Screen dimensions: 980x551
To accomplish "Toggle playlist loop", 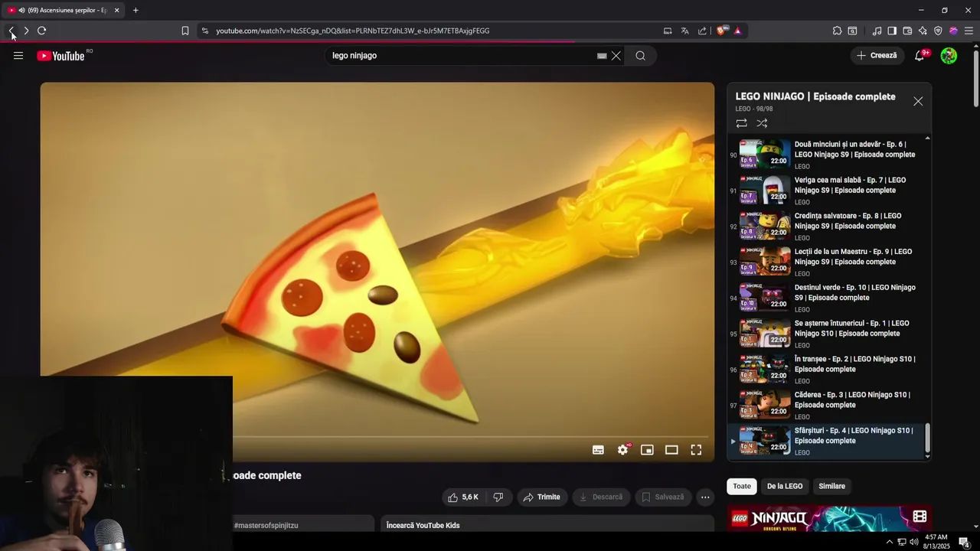I will 741,123.
